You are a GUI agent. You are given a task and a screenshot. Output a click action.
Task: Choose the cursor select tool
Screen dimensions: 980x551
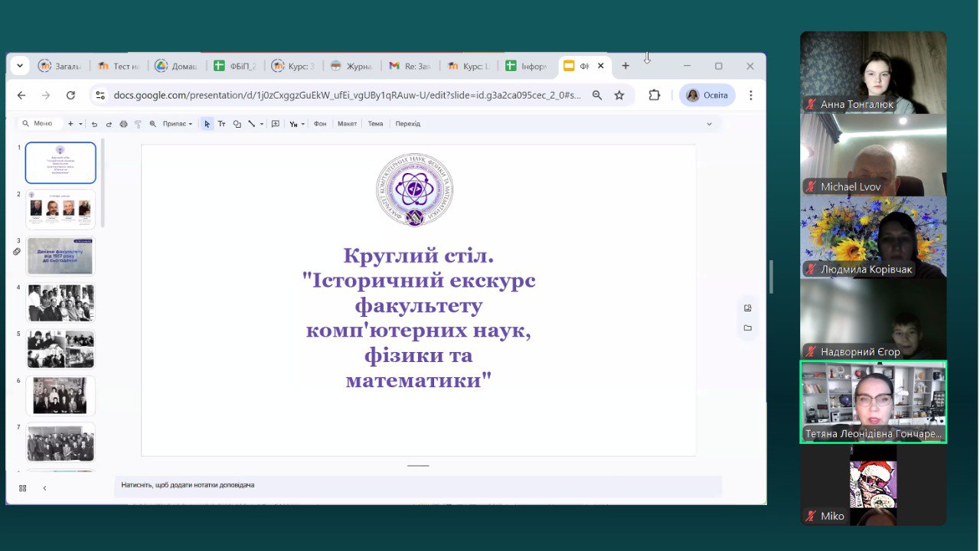tap(207, 124)
